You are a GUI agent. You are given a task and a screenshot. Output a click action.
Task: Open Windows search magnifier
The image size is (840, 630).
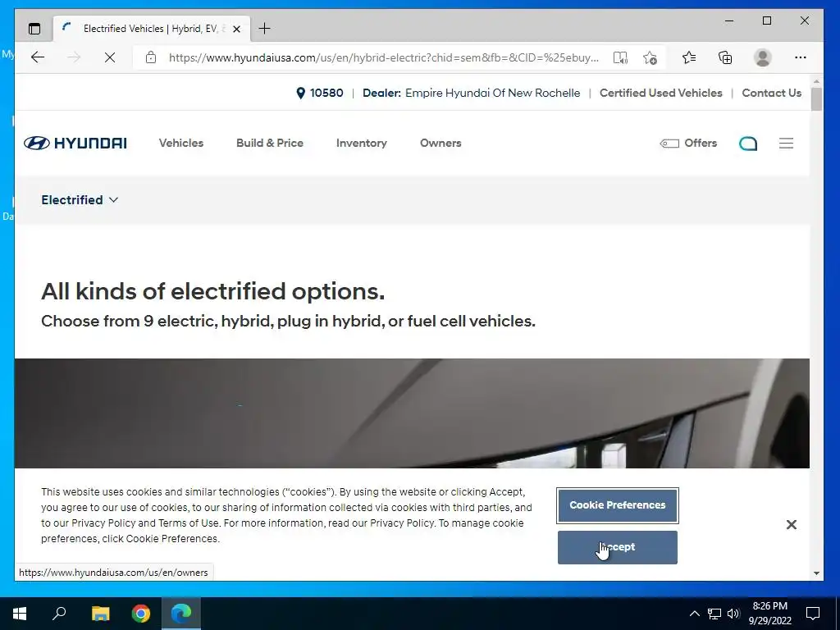click(59, 613)
